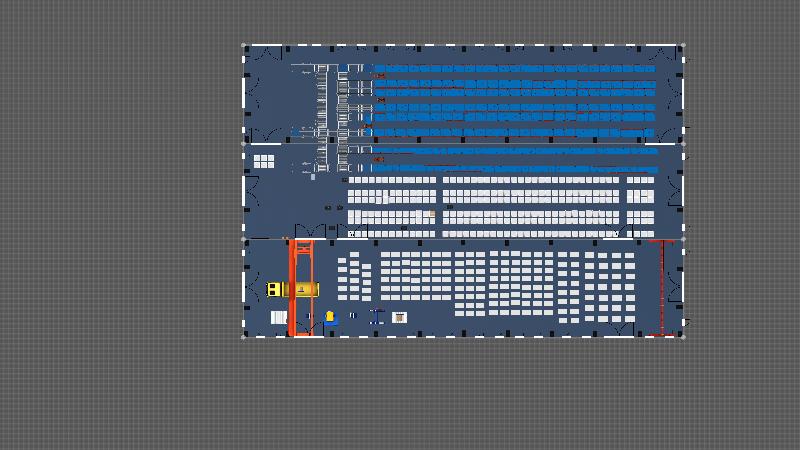Click the small orange box among white pallets
Screen dimensions: 800x450
click(x=432, y=213)
